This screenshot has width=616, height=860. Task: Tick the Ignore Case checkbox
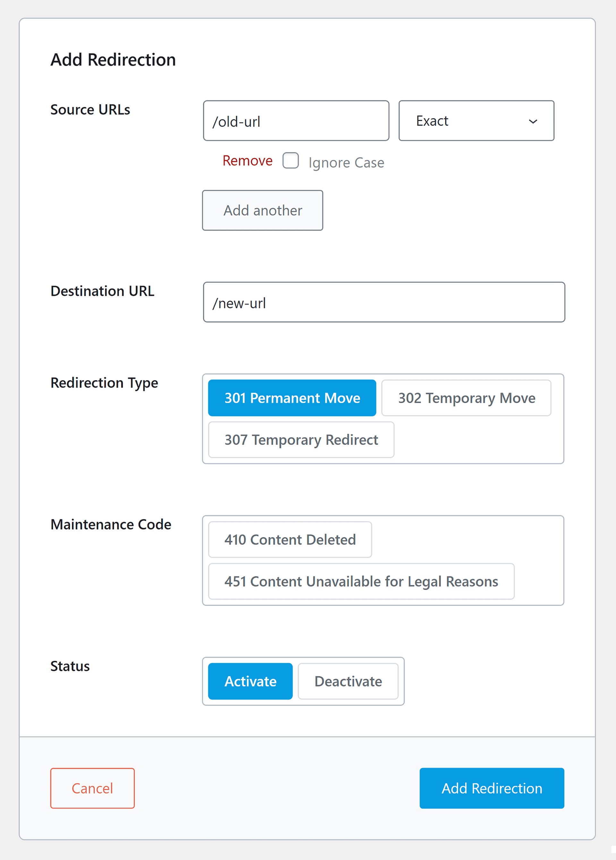coord(291,161)
